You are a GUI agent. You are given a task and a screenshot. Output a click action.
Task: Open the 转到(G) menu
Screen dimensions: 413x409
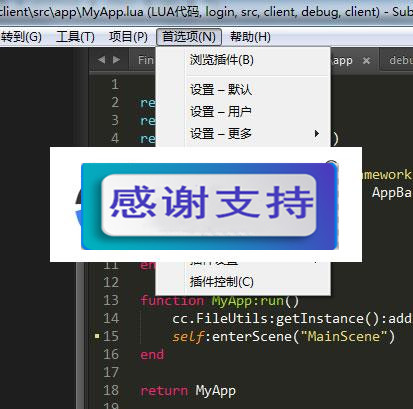coord(21,37)
